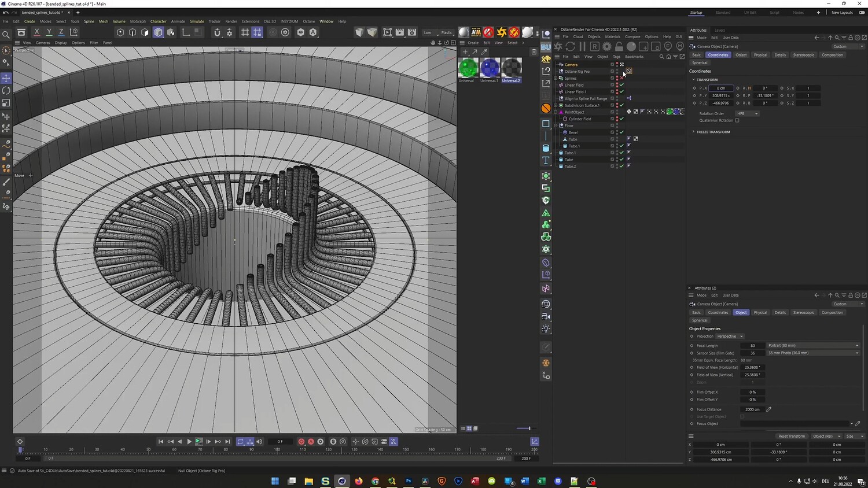Screen dimensions: 868x488
Task: Collapse the TRANSFORM section
Action: click(x=693, y=80)
